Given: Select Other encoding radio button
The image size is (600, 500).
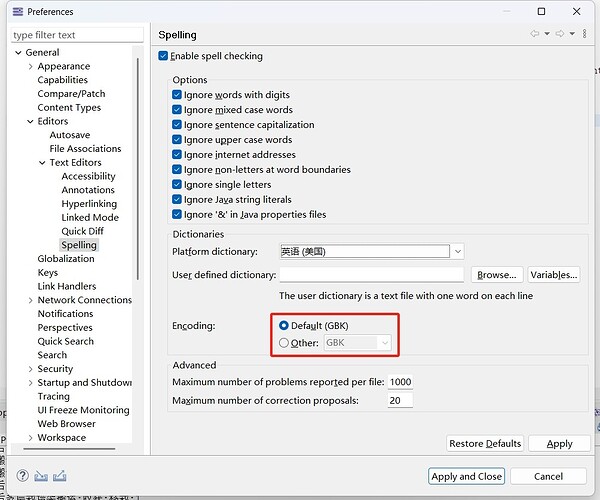Looking at the screenshot, I should (284, 342).
